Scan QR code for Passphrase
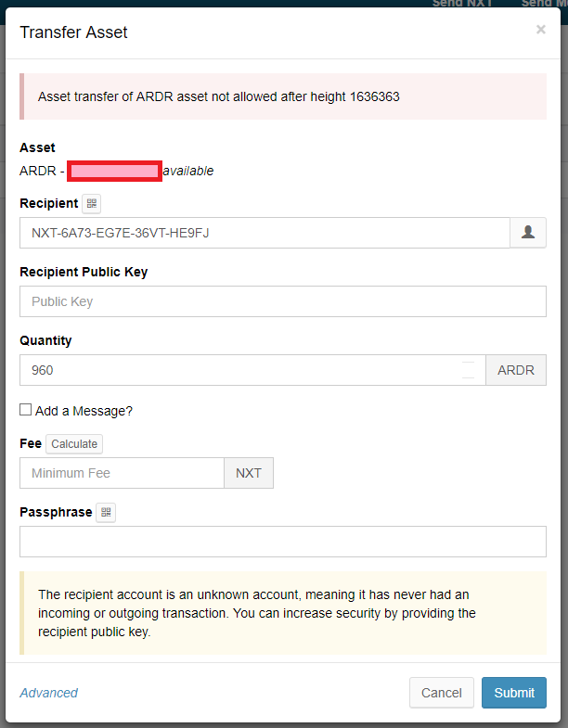Viewport: 568px width, 728px height. 106,513
